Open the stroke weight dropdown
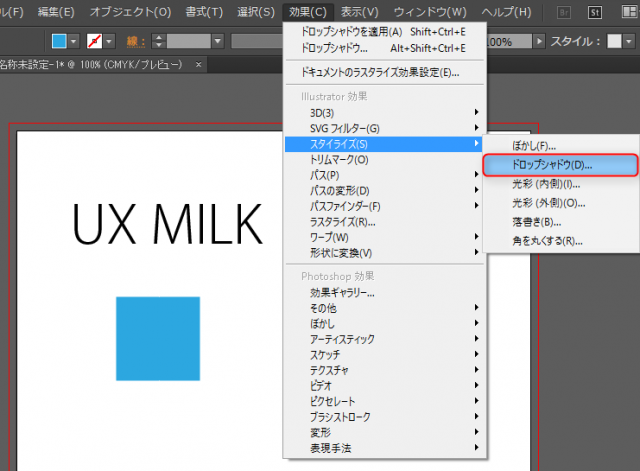The width and height of the screenshot is (640, 471). click(x=219, y=42)
